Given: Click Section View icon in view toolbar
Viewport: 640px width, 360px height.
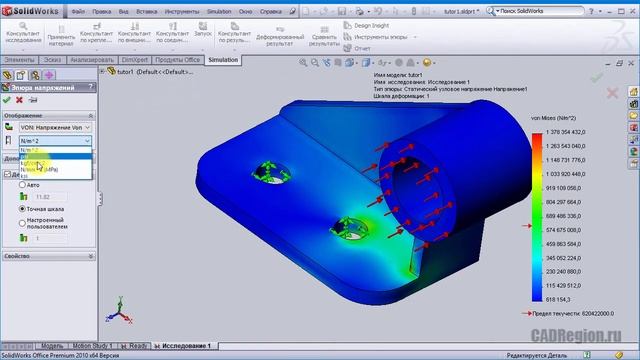Looking at the screenshot, I should click(338, 62).
